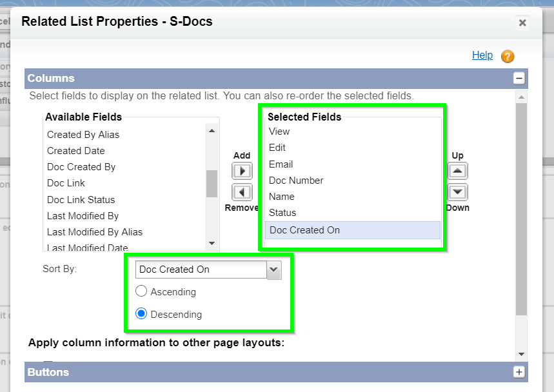Click the Add arrow button
Image resolution: width=554 pixels, height=392 pixels.
242,171
